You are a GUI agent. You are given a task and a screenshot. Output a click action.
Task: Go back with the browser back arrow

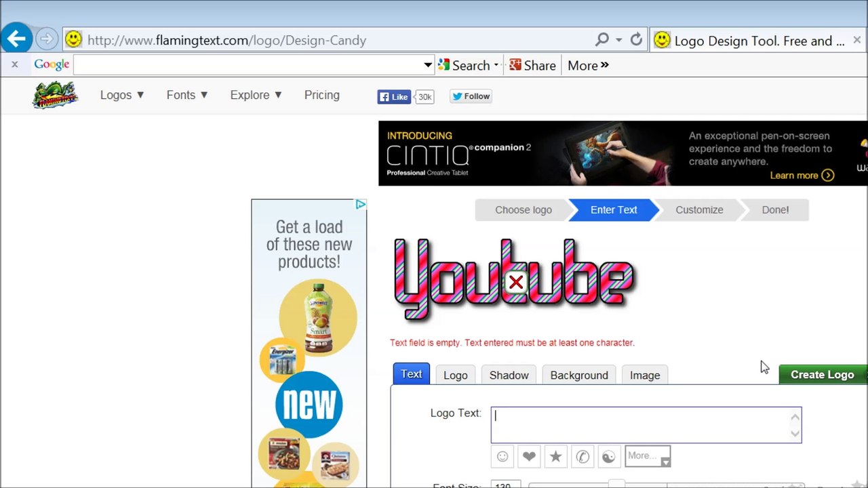point(17,39)
